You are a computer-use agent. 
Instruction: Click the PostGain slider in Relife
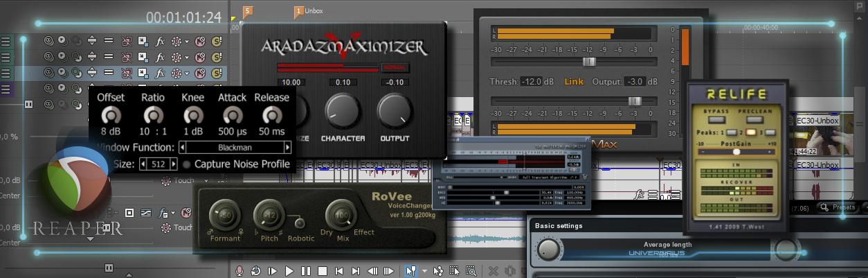[x=736, y=151]
